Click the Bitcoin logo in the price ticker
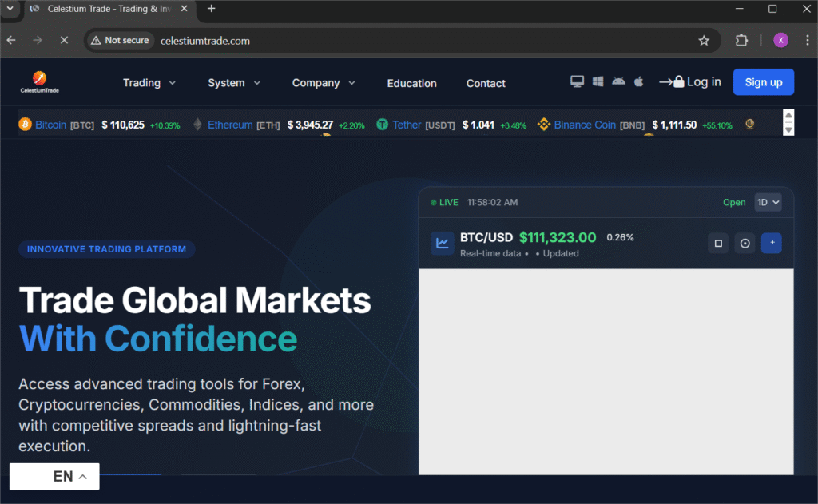This screenshot has height=504, width=818. pyautogui.click(x=26, y=125)
